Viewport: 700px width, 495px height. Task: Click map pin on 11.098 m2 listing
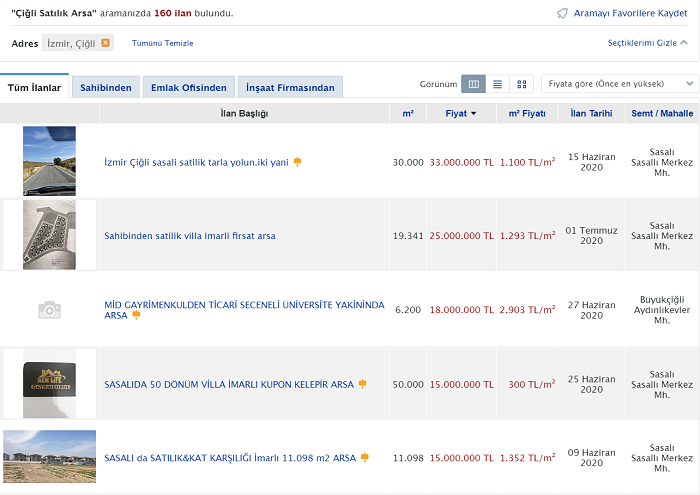pyautogui.click(x=365, y=457)
